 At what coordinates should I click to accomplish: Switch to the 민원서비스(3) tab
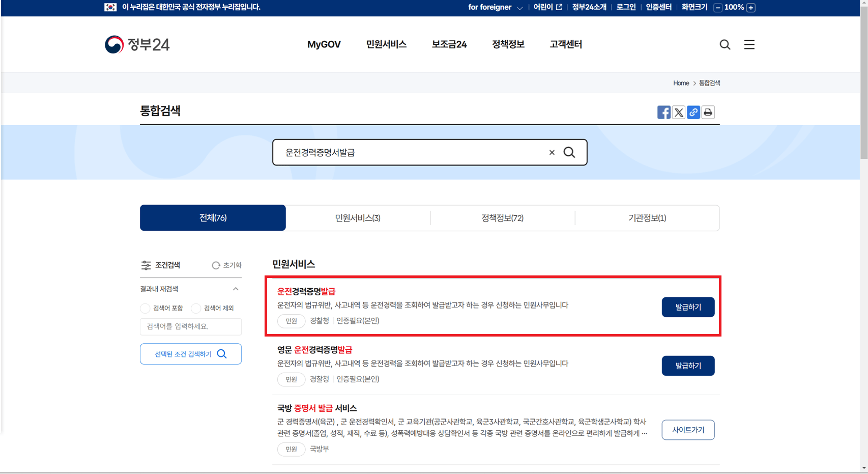(358, 217)
